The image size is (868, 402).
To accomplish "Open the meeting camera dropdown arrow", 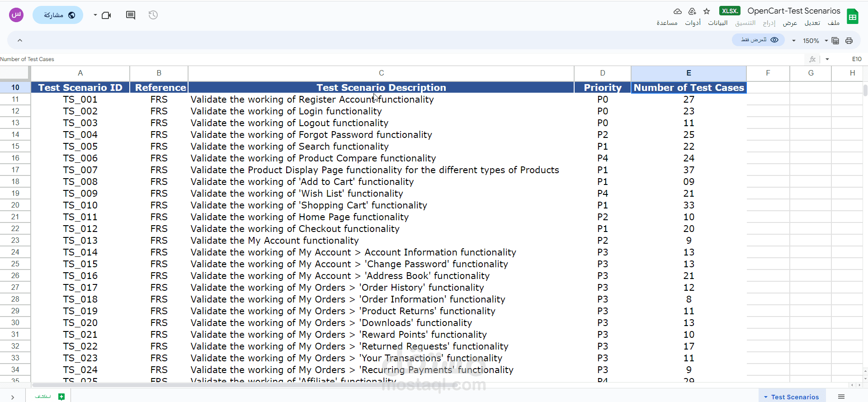I will click(95, 15).
